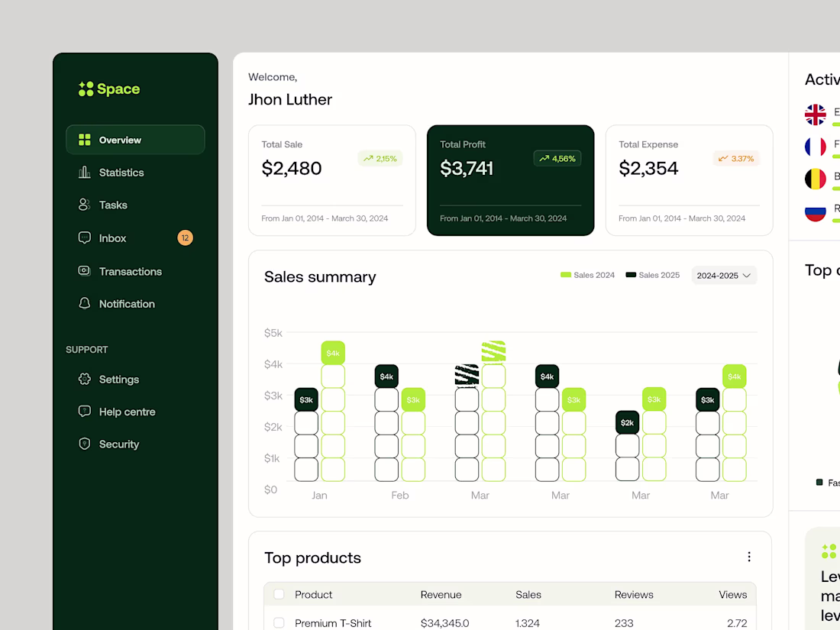Click the Settings gear icon
840x630 pixels.
pos(85,379)
